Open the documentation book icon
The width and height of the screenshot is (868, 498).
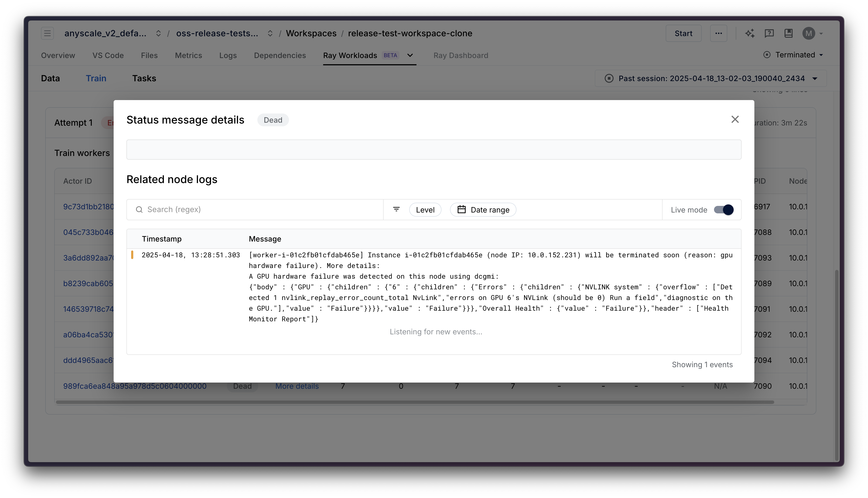[x=789, y=33]
